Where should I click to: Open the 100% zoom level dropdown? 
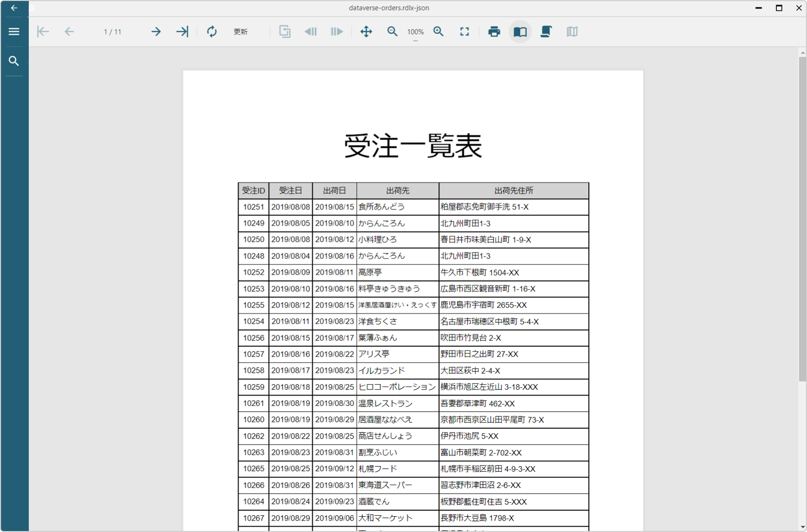[x=416, y=33]
